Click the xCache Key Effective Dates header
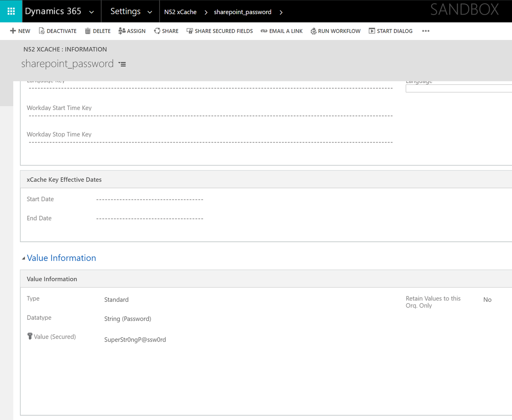512x420 pixels. [64, 180]
